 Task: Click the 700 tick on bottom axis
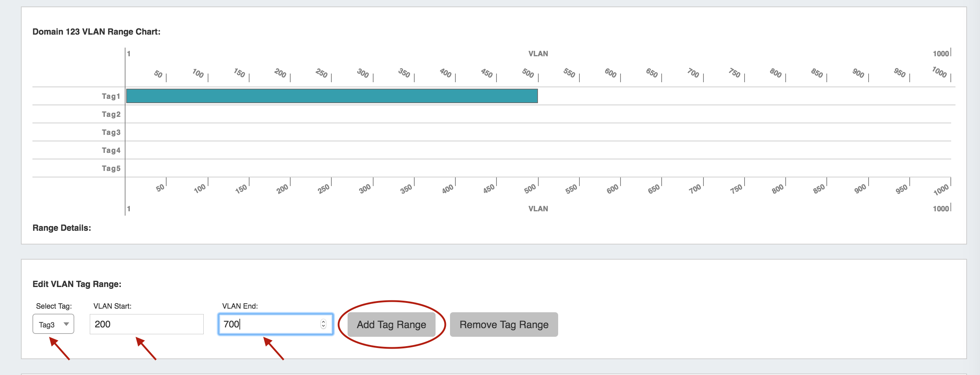click(695, 188)
